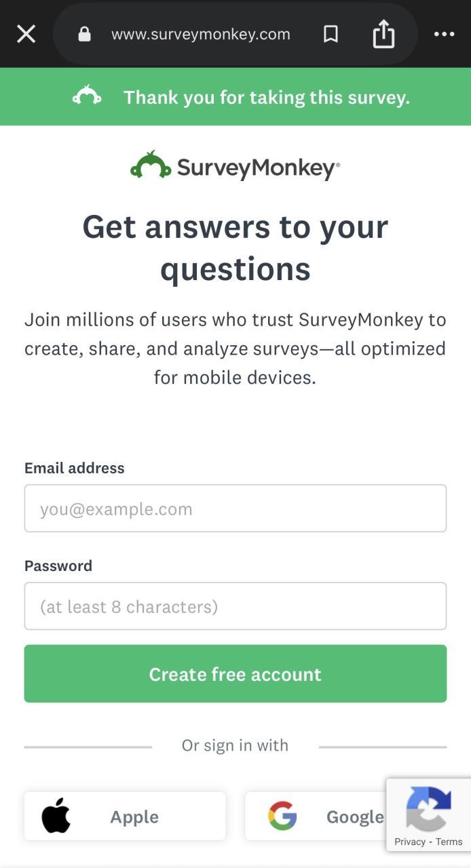Viewport: 471px width, 868px height.
Task: Tap the www.surveymonkey.com address bar
Action: click(x=201, y=34)
